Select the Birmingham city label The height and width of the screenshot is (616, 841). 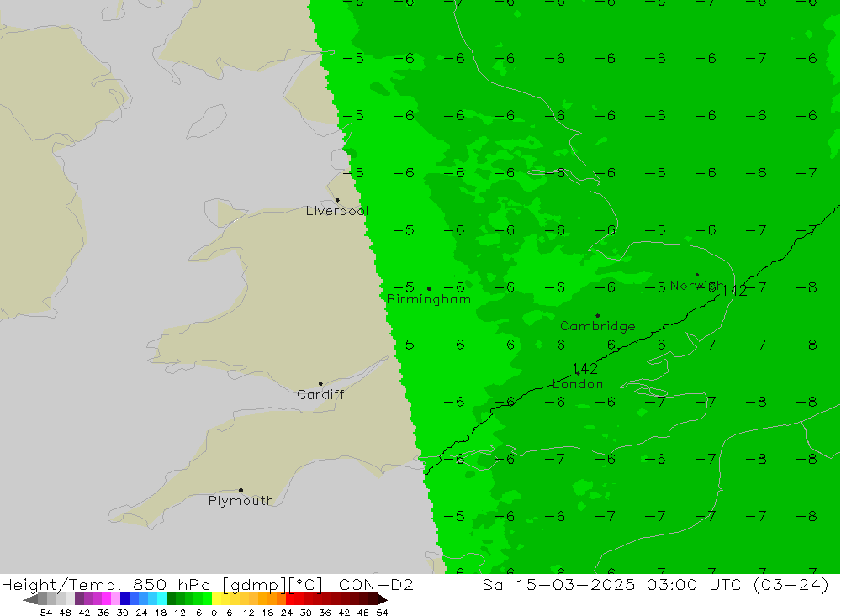click(429, 300)
